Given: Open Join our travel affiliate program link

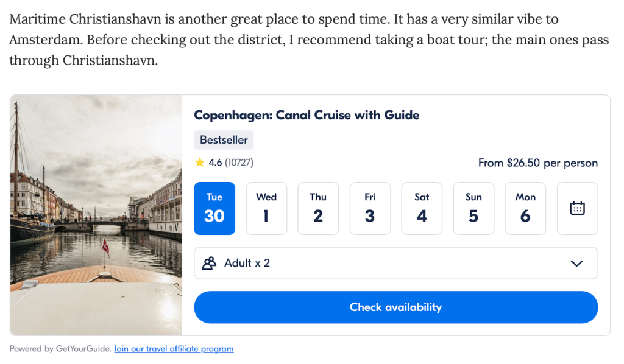Looking at the screenshot, I should (174, 349).
